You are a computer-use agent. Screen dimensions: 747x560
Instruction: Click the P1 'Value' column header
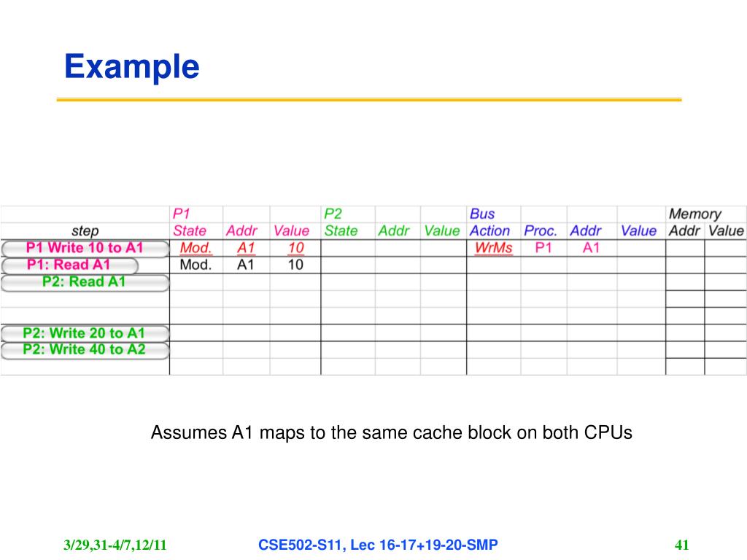[291, 231]
